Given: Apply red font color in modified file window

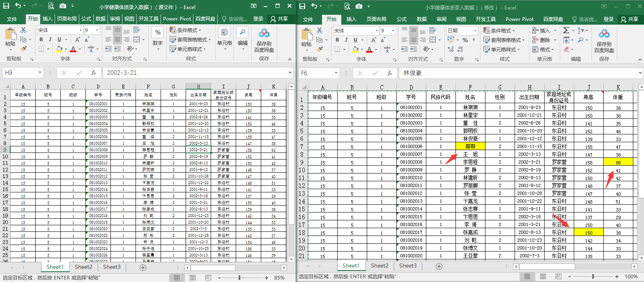Looking at the screenshot, I should [x=369, y=49].
